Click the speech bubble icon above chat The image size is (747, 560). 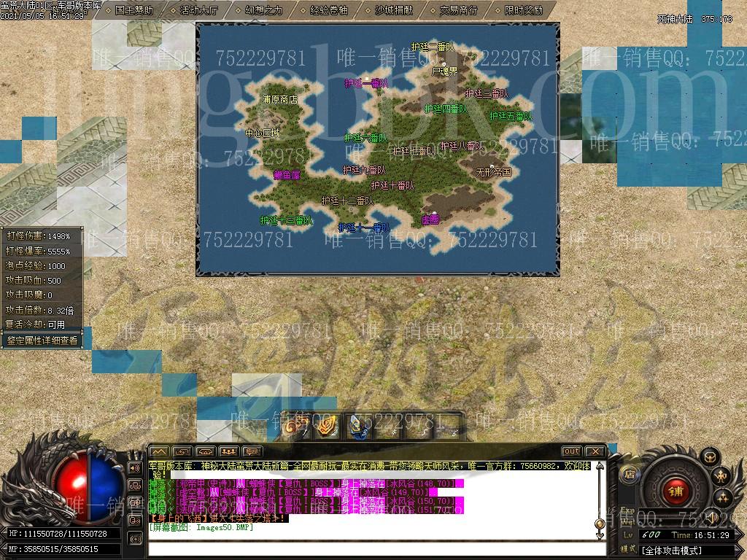click(x=252, y=451)
